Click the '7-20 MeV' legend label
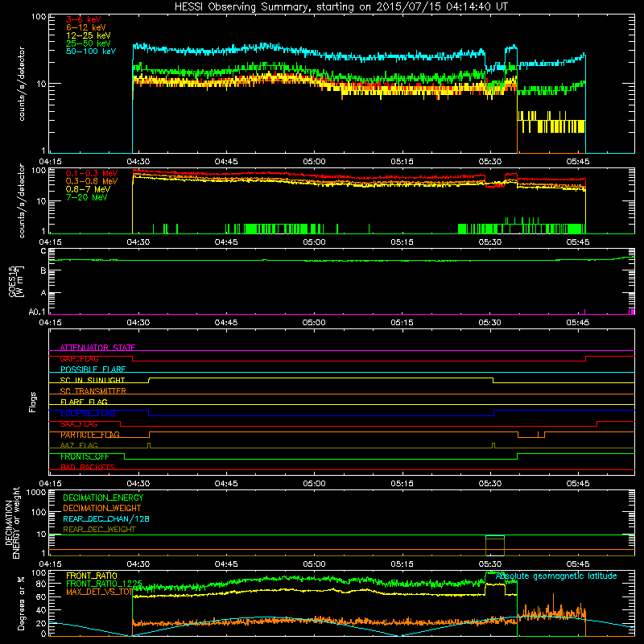 pos(86,197)
